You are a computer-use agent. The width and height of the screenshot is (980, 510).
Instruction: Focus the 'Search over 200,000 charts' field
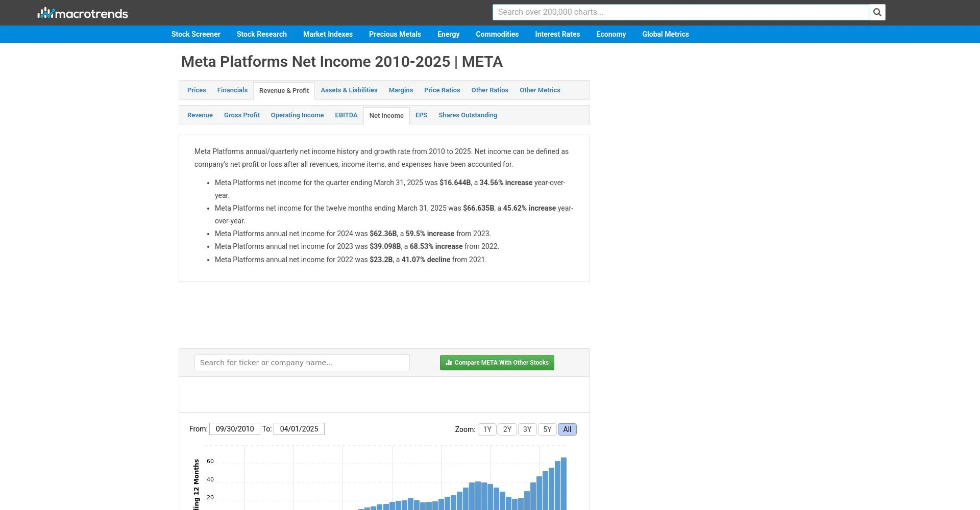click(680, 12)
